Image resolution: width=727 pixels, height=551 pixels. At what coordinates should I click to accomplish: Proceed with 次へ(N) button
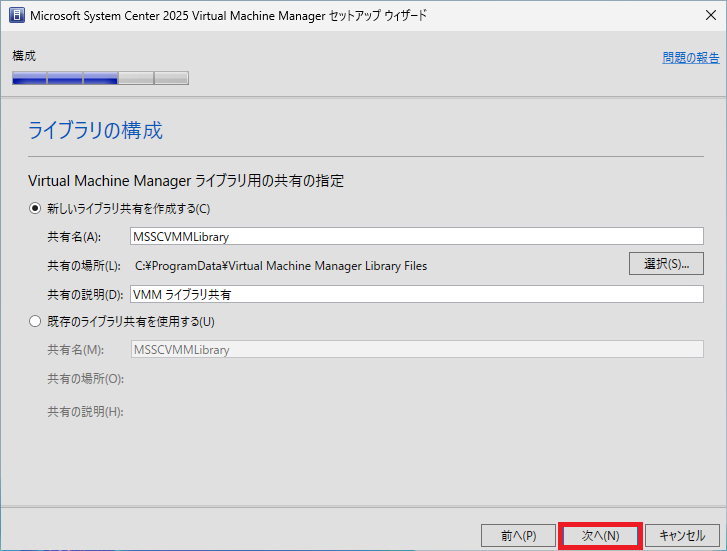point(600,536)
